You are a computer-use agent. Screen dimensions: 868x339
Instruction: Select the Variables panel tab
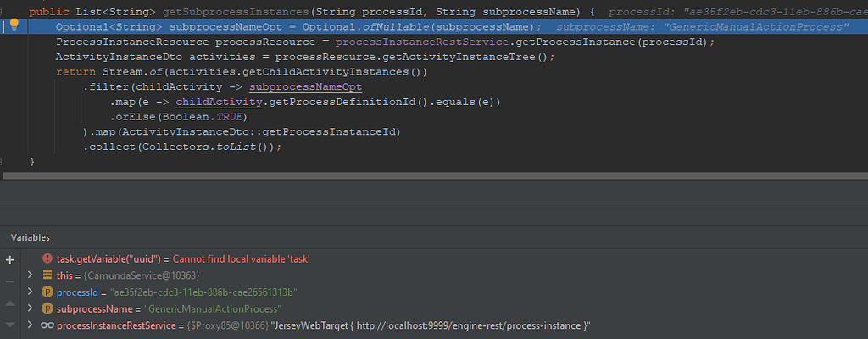pyautogui.click(x=30, y=237)
